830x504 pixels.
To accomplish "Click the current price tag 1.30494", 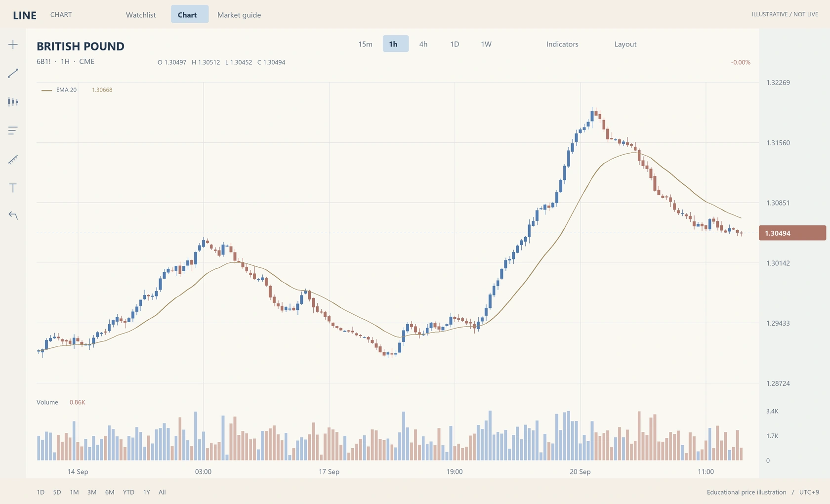I will click(792, 233).
